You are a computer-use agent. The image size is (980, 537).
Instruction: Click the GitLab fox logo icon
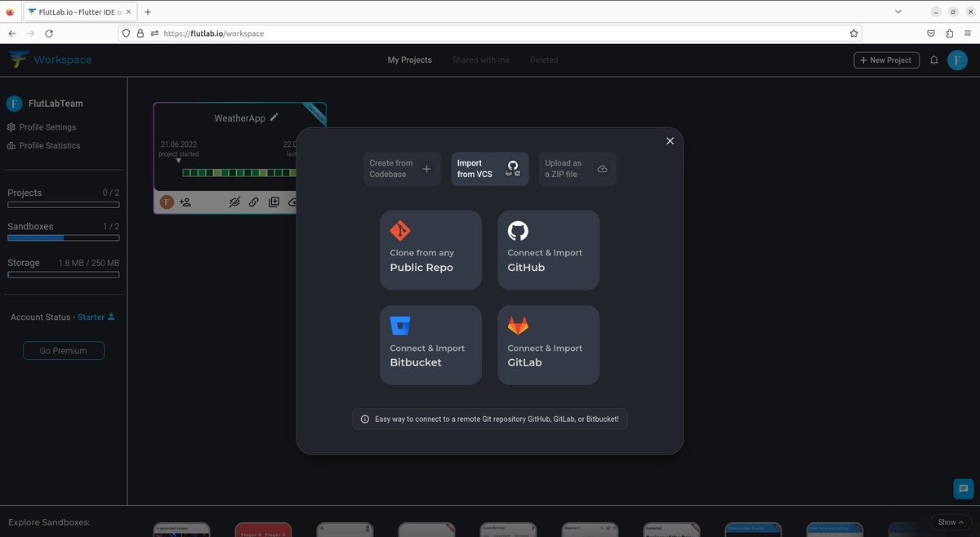tap(518, 326)
